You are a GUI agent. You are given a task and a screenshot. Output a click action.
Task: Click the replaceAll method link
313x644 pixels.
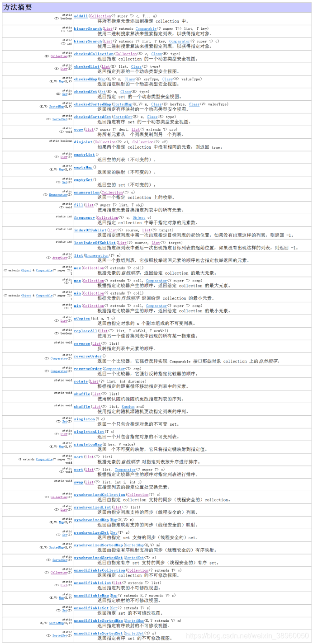point(85,331)
